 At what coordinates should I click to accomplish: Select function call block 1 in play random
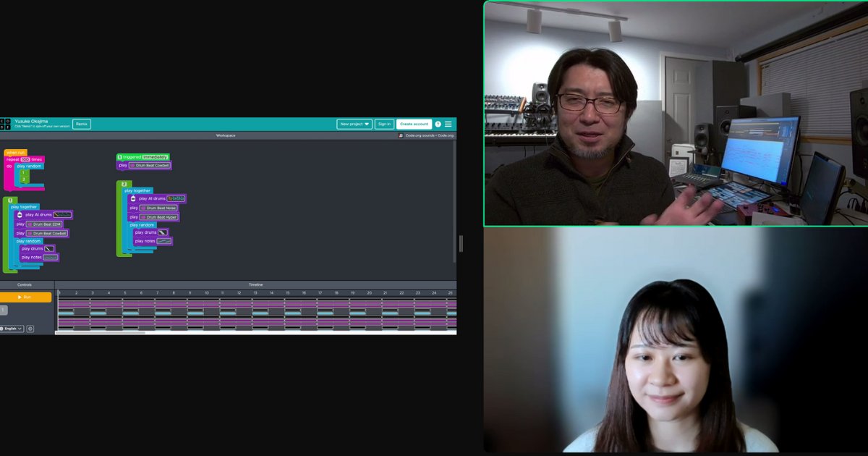pyautogui.click(x=23, y=173)
